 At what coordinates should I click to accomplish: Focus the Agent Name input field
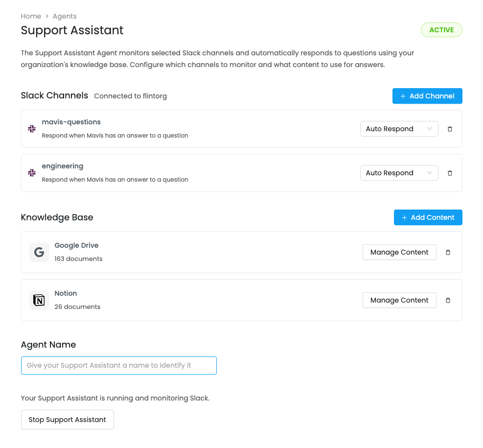(x=119, y=366)
